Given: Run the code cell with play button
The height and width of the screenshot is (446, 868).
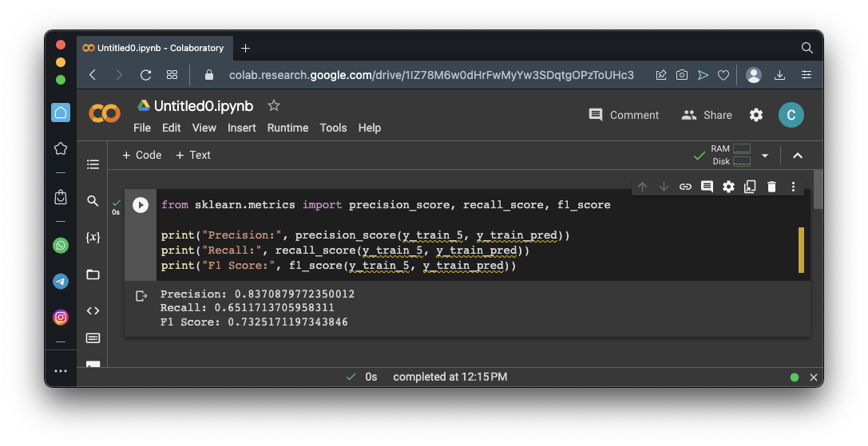Looking at the screenshot, I should tap(141, 205).
